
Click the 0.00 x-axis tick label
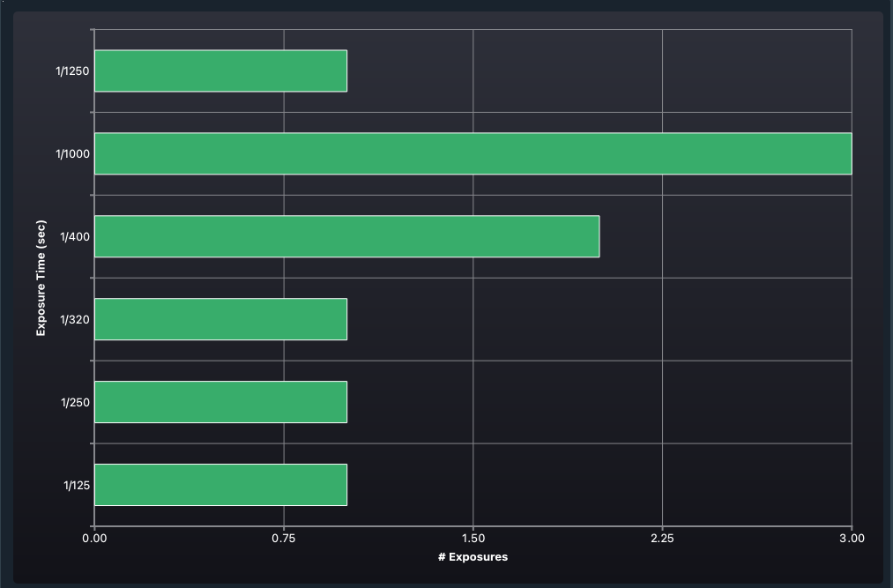pyautogui.click(x=94, y=538)
